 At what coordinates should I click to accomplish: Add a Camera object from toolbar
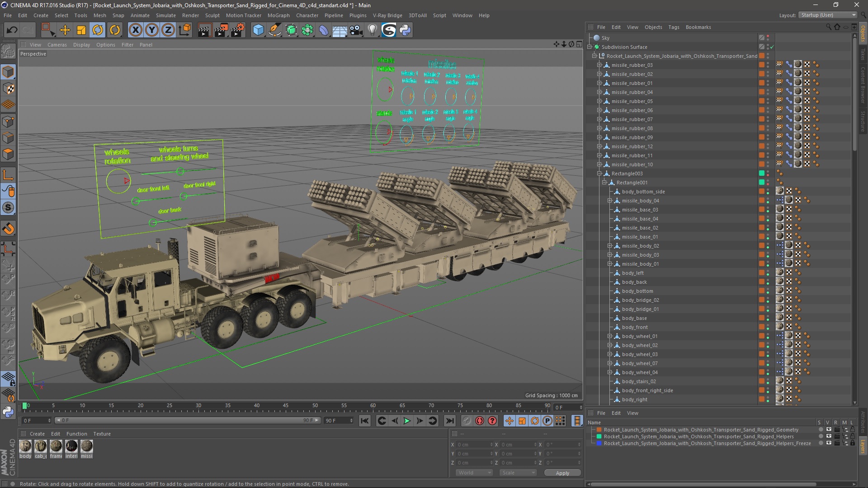click(x=356, y=30)
